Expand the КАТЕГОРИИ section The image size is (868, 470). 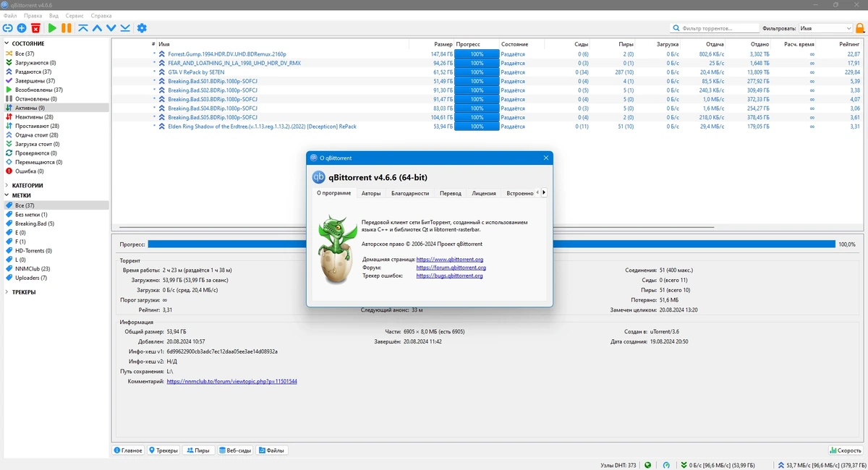point(7,186)
